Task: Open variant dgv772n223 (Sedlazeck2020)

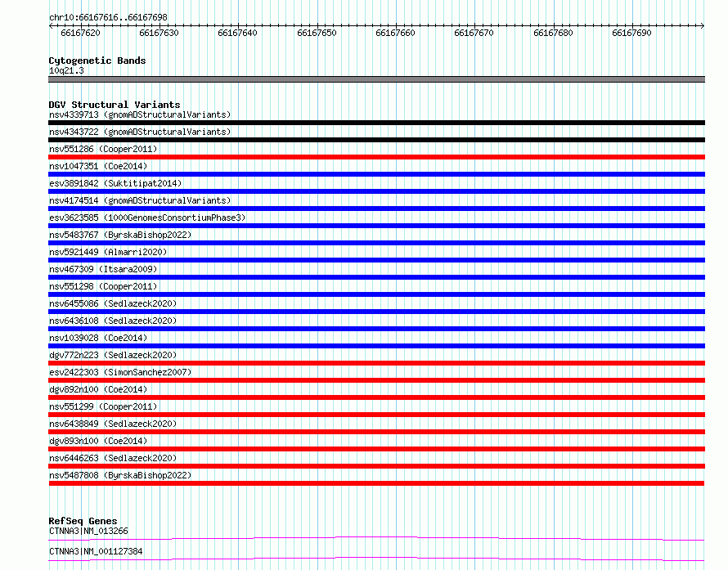Action: (113, 355)
